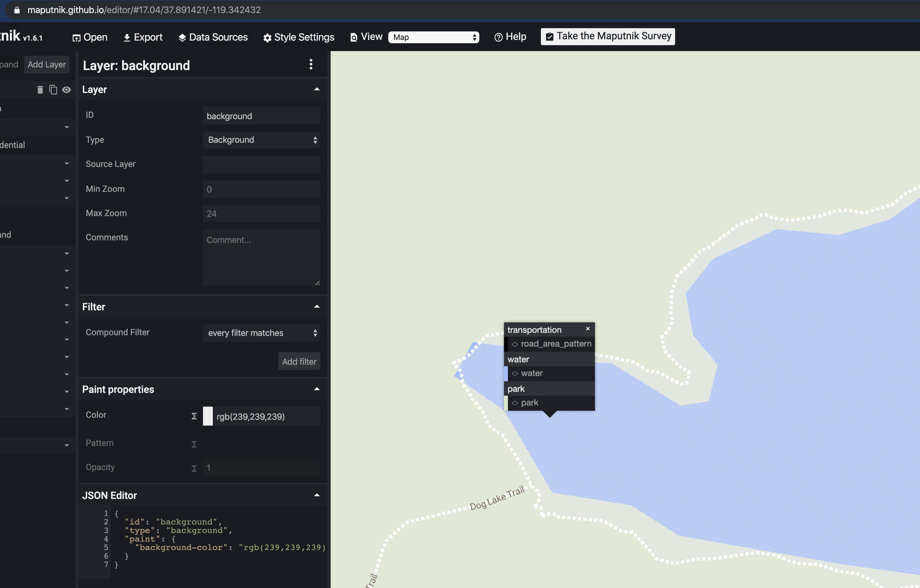Toggle the data function for Opacity
Image resolution: width=920 pixels, height=588 pixels.
[x=194, y=468]
